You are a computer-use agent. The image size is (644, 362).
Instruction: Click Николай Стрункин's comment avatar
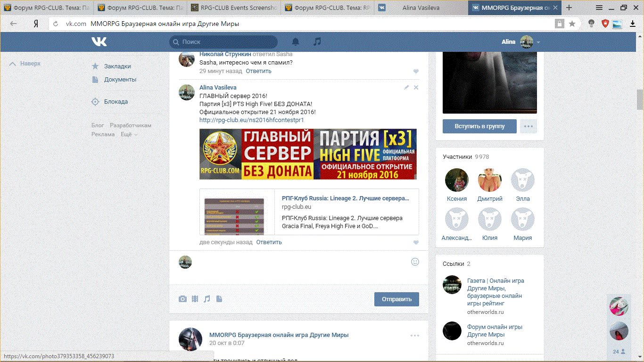[x=187, y=59]
